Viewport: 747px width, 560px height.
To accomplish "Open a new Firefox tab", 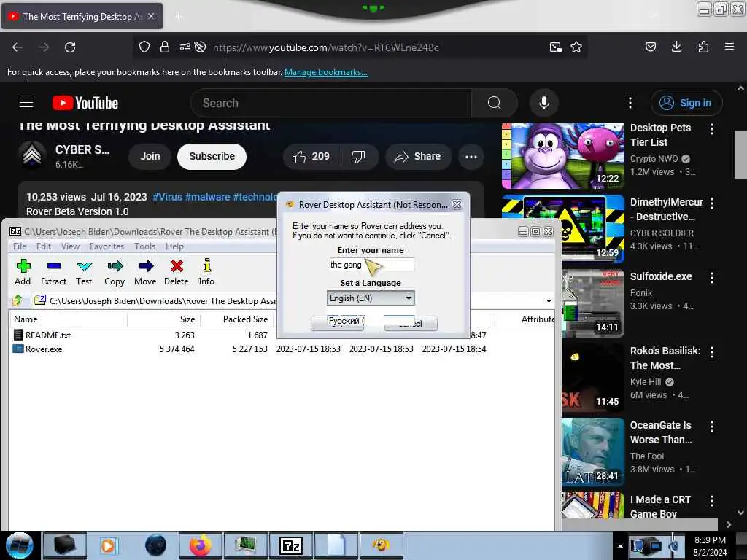I will 179,17.
